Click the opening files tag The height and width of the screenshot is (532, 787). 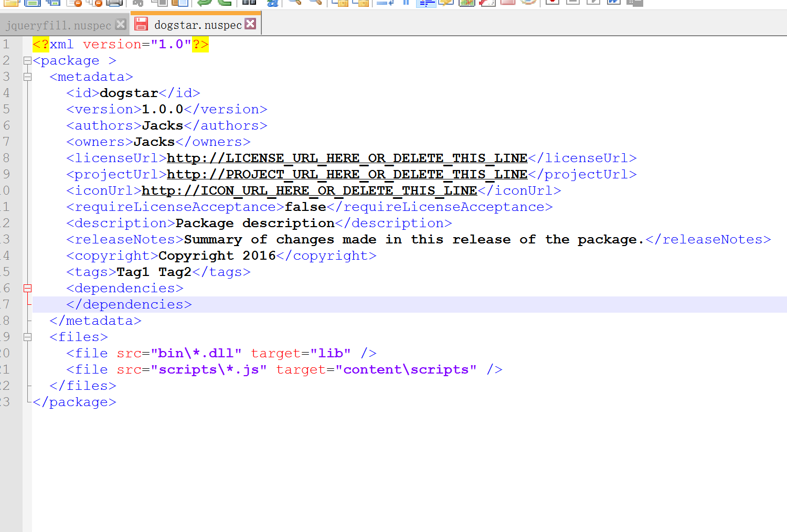point(79,337)
